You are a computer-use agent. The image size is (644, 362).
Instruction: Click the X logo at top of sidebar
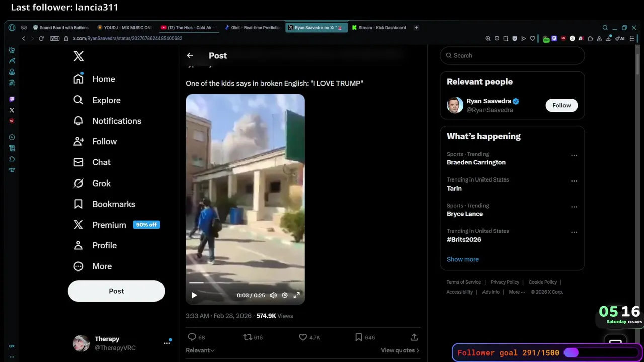78,56
